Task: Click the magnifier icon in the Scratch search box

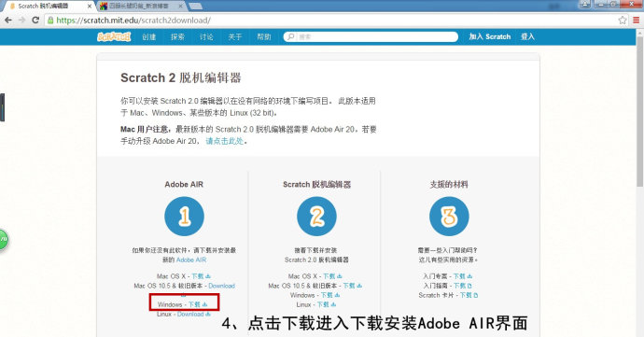Action: (x=291, y=36)
